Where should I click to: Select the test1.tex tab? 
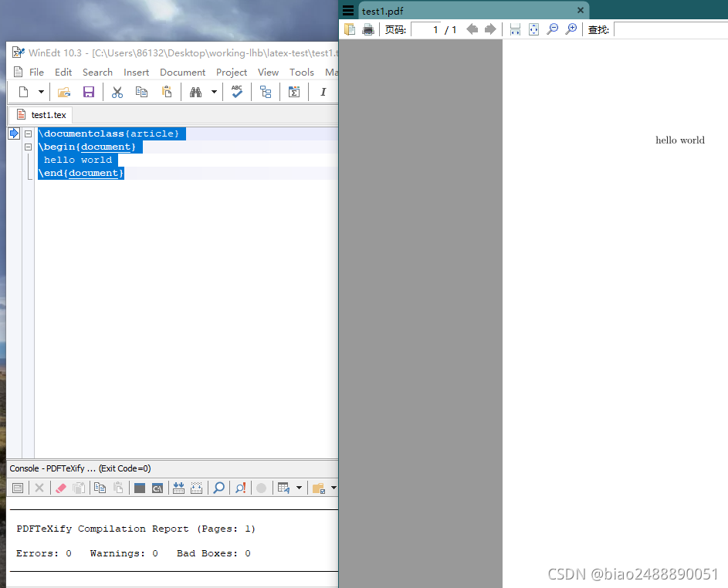(x=42, y=114)
